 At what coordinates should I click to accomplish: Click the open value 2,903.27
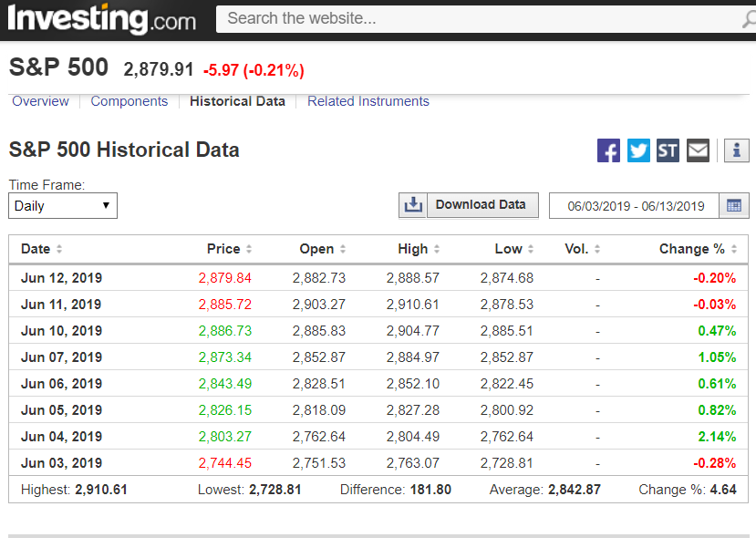tap(318, 305)
